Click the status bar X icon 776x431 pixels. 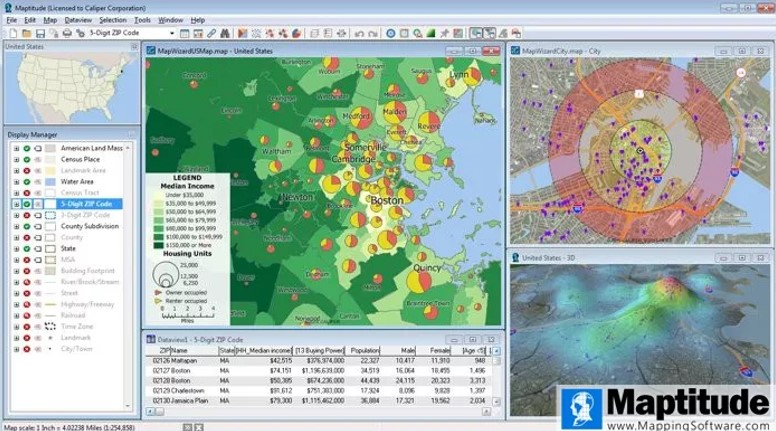click(x=198, y=427)
